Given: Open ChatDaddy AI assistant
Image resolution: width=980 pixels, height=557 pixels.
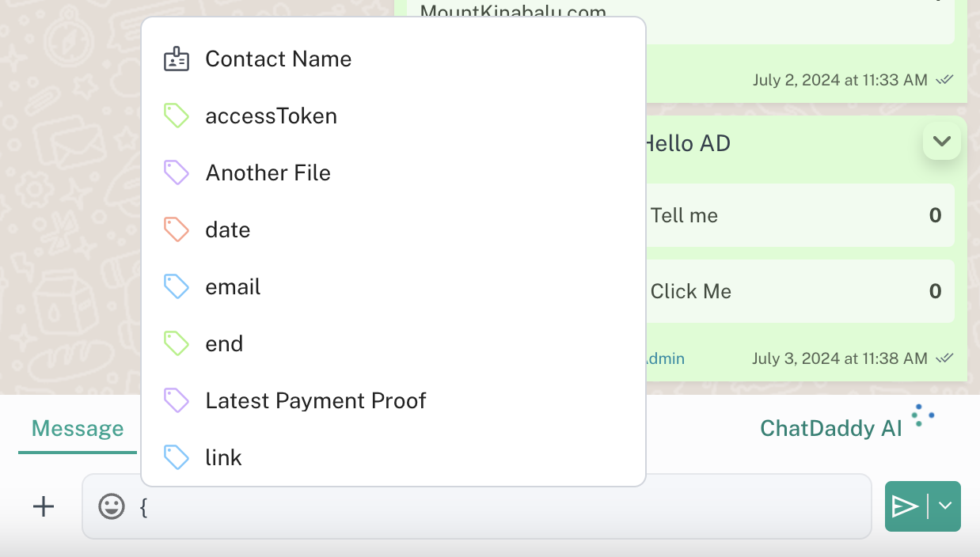Looking at the screenshot, I should pos(831,428).
